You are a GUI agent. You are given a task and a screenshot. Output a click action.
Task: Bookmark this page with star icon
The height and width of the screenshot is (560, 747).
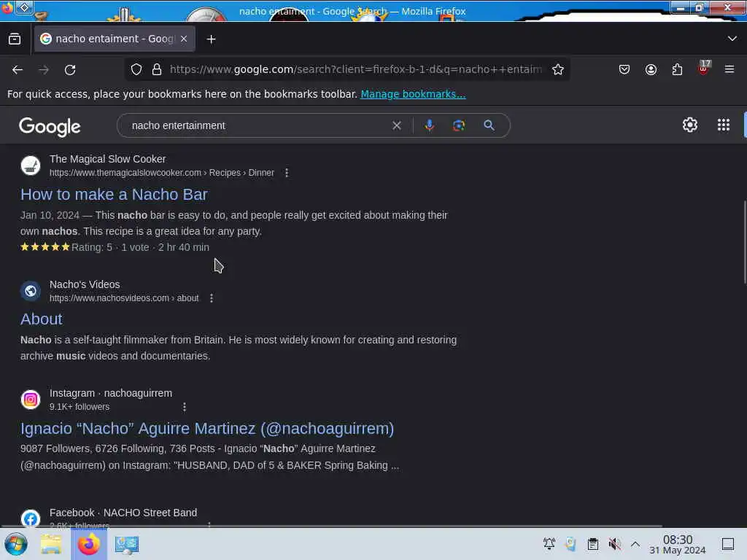(x=558, y=69)
